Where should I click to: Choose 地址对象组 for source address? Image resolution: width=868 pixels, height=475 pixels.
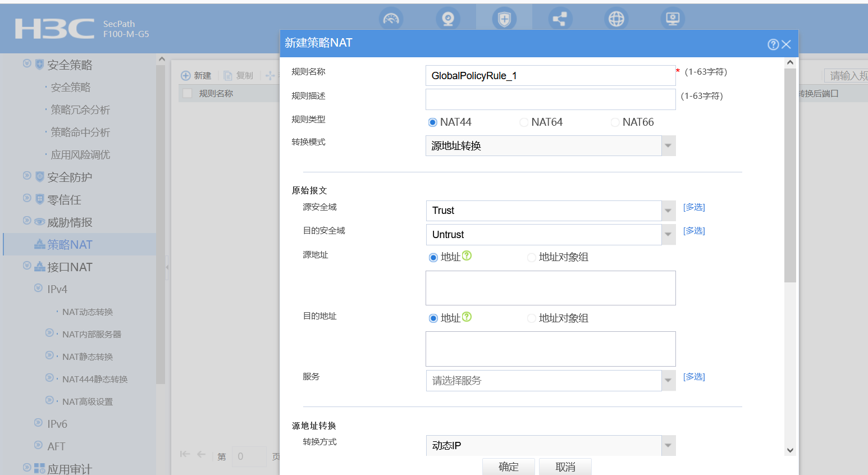532,258
